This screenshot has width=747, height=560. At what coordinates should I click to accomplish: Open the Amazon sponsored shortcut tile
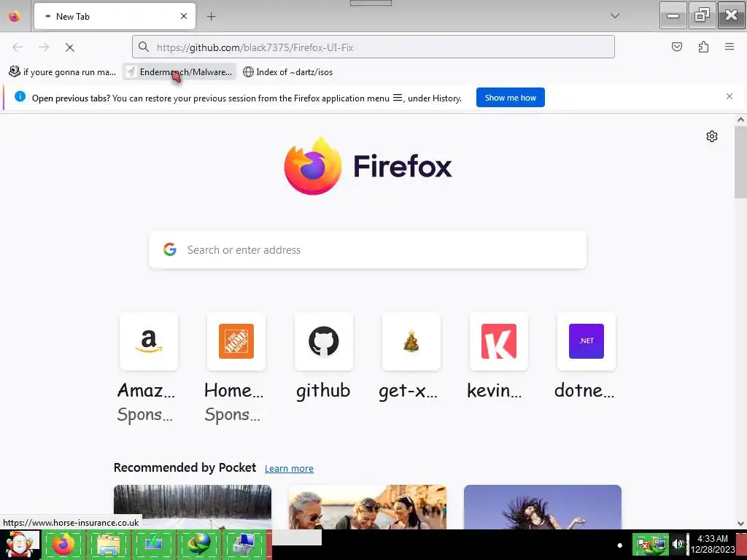149,341
